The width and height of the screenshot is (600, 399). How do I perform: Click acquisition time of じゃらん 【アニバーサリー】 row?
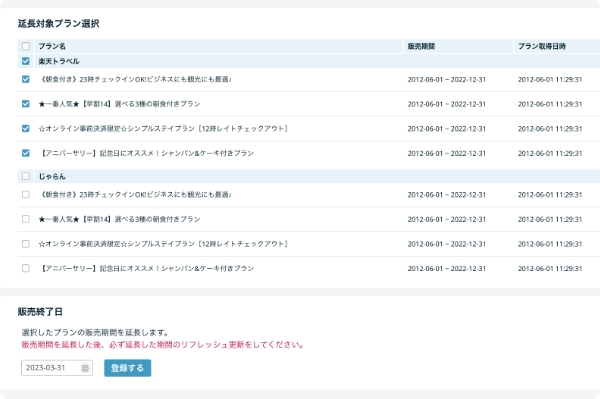point(550,269)
